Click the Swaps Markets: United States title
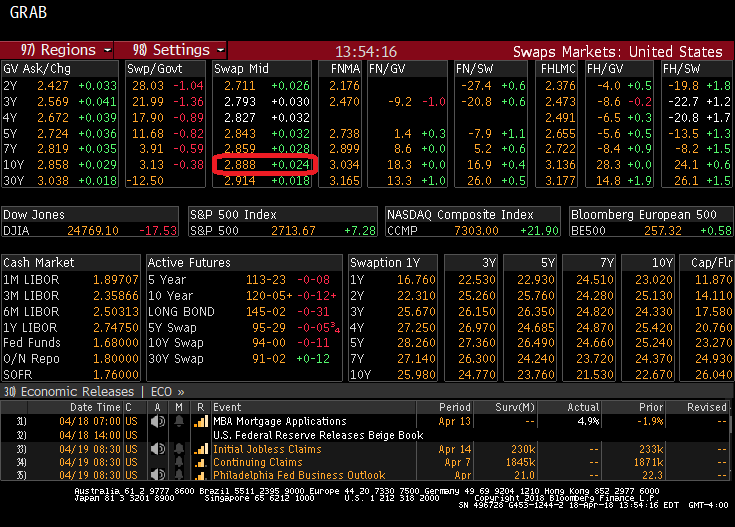Image resolution: width=735 pixels, height=527 pixels. point(617,52)
